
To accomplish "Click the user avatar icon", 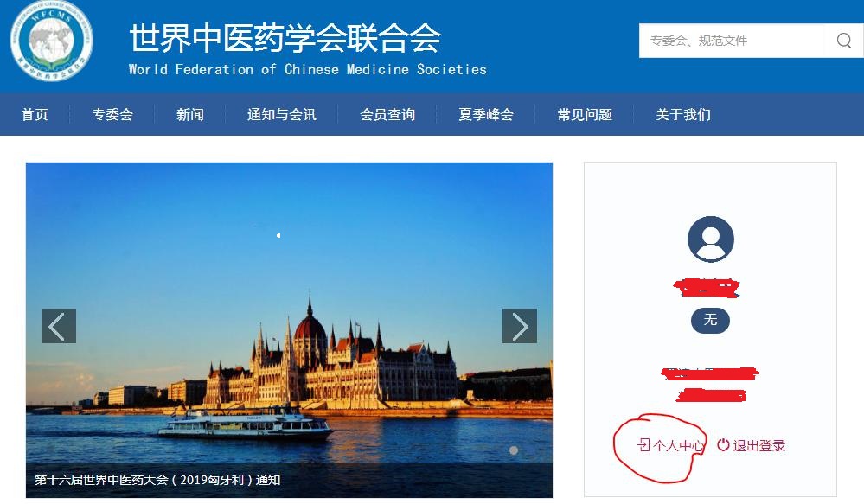I will click(x=711, y=239).
